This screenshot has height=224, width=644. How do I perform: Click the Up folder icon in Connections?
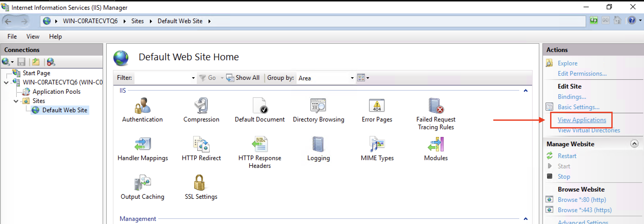tap(36, 62)
